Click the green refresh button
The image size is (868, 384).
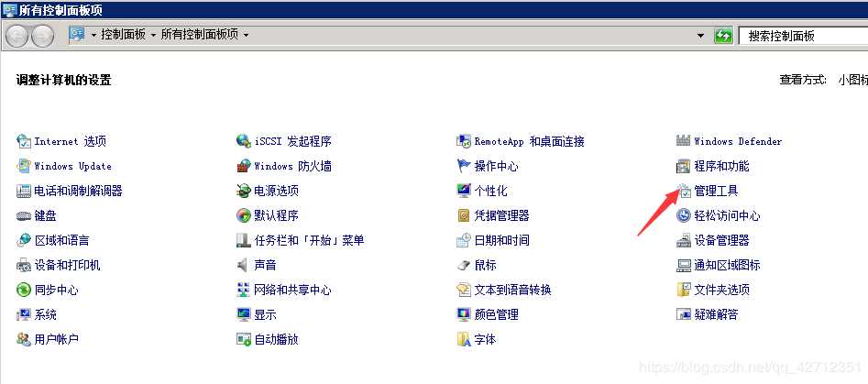tap(722, 37)
